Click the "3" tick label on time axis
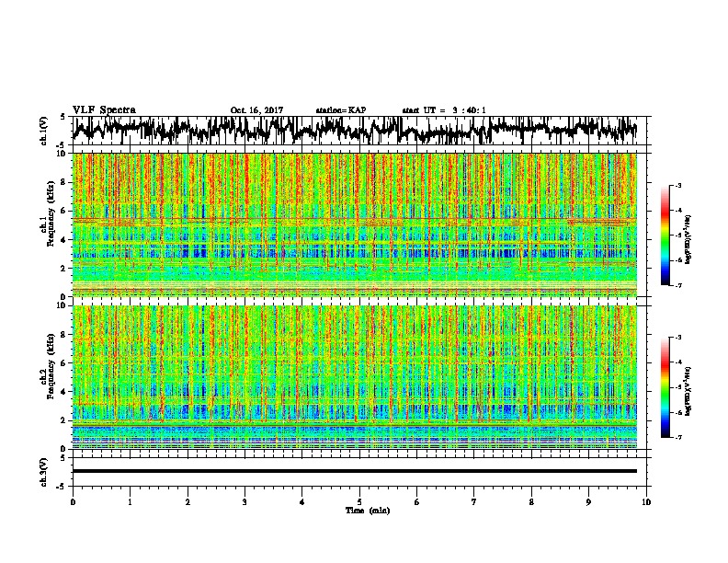 coord(245,502)
